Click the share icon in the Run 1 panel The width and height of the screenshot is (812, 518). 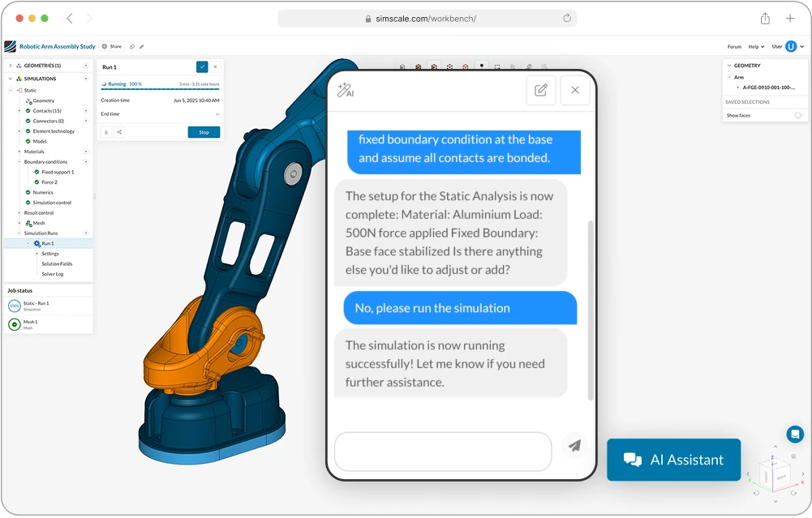[x=119, y=132]
